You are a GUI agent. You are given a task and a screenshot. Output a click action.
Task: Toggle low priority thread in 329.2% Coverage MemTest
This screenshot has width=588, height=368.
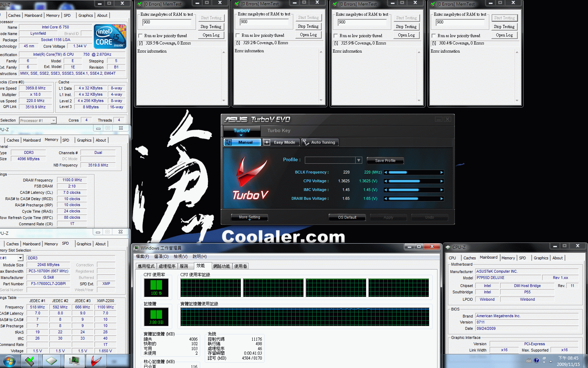tap(238, 35)
